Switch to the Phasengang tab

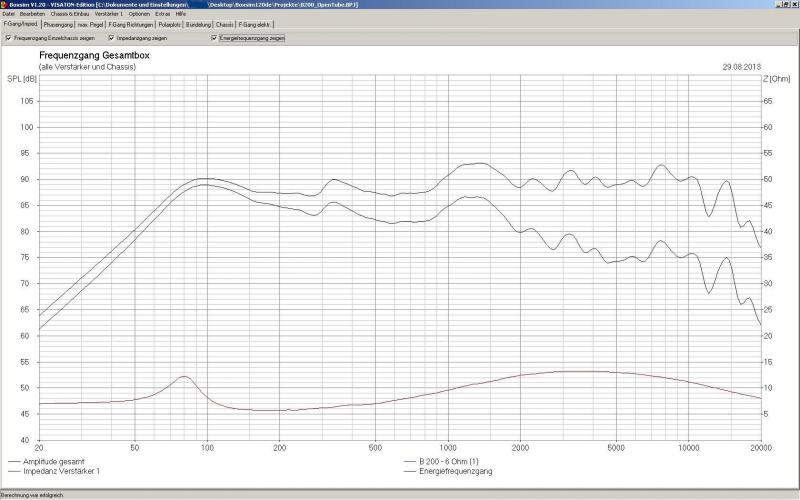click(59, 24)
